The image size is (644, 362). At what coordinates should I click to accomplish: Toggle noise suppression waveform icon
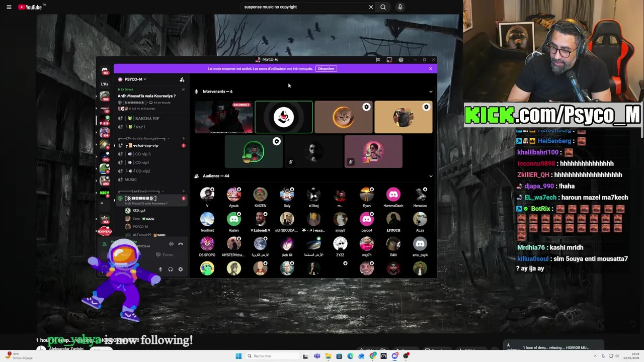pos(172,244)
